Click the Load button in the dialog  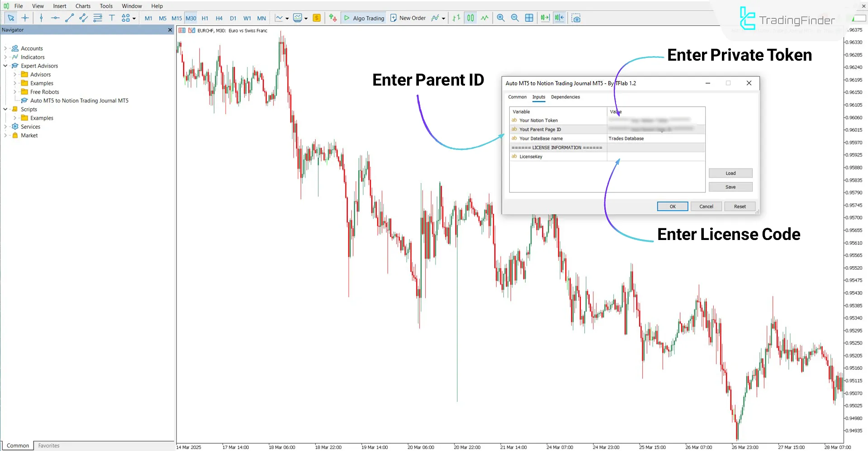click(730, 173)
